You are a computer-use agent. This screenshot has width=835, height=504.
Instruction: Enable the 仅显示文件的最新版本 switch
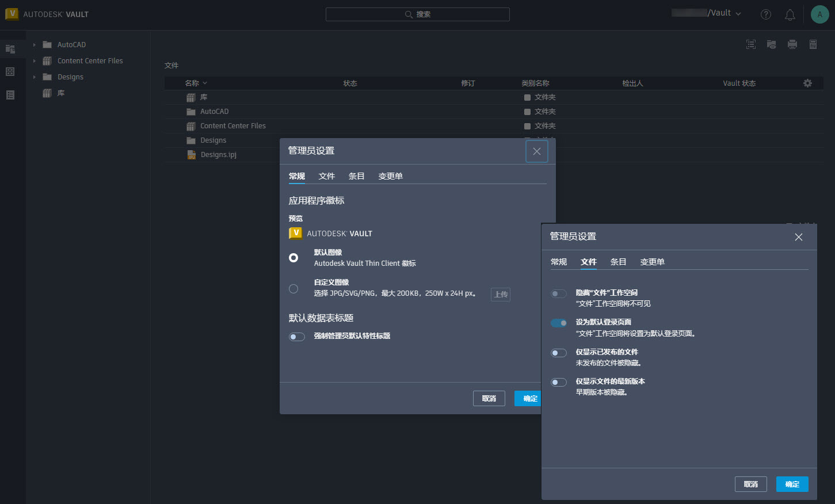pos(559,382)
